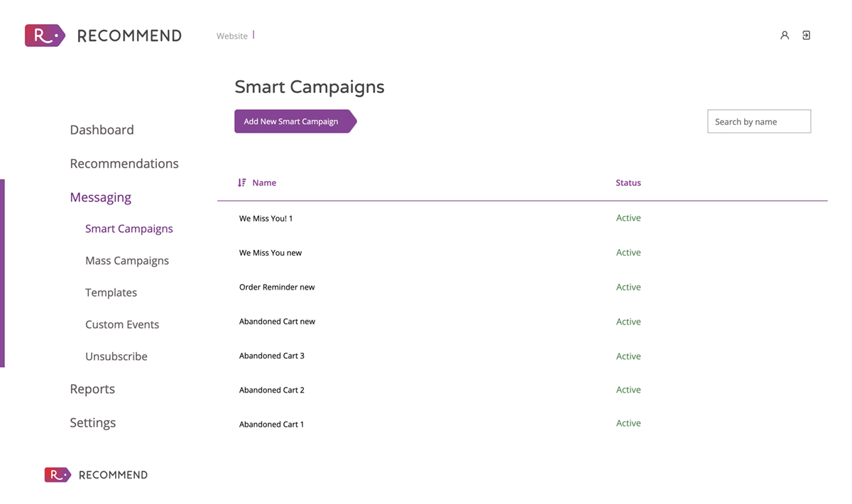
Task: Click the logout icon
Action: [x=807, y=35]
